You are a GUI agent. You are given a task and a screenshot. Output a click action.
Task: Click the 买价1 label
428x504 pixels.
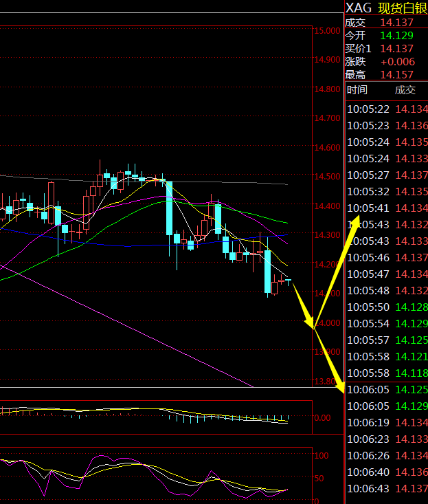[x=358, y=49]
